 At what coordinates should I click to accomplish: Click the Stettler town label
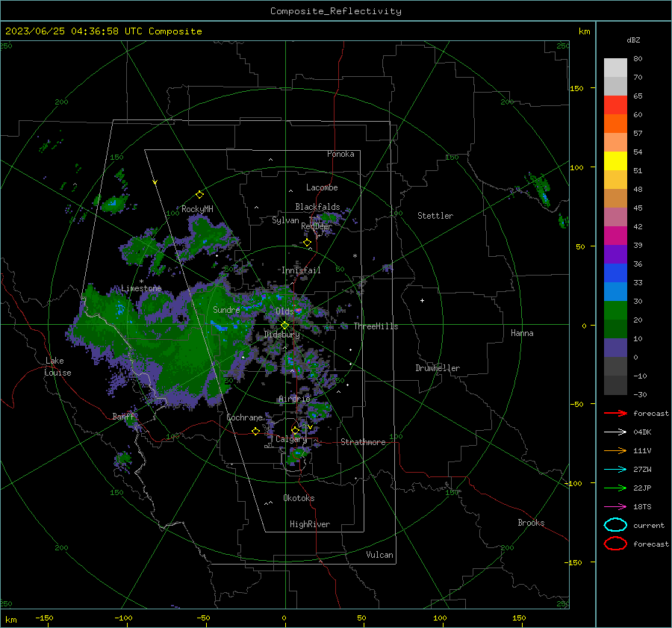pyautogui.click(x=435, y=216)
